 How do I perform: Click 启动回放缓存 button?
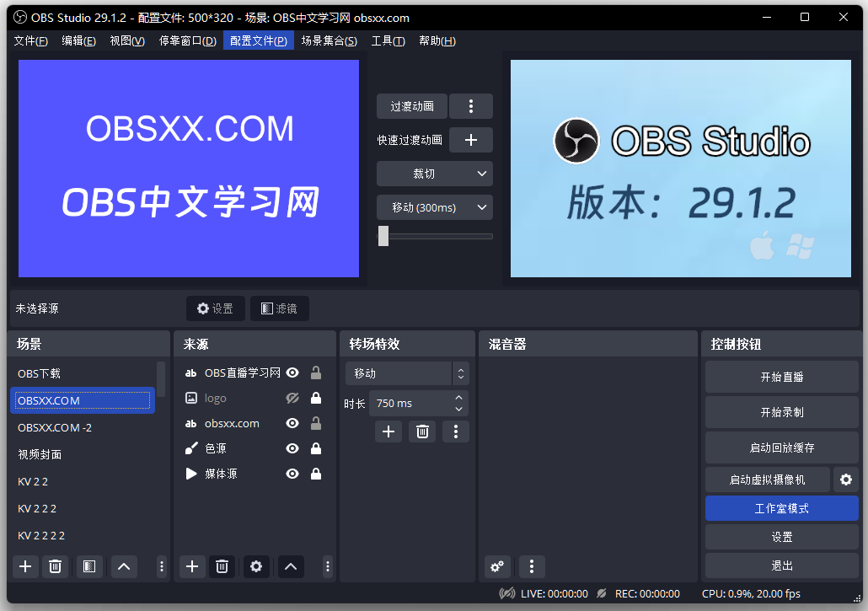[782, 448]
